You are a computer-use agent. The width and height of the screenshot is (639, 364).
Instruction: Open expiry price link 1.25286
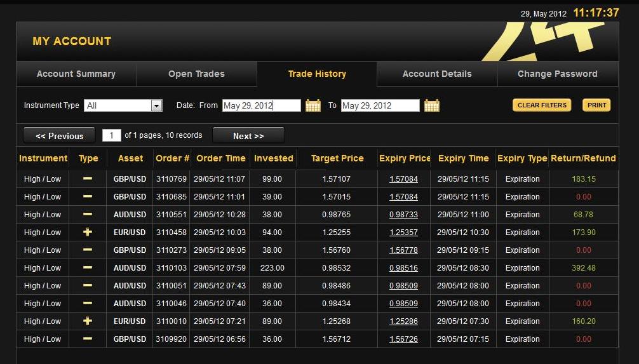[x=403, y=321]
